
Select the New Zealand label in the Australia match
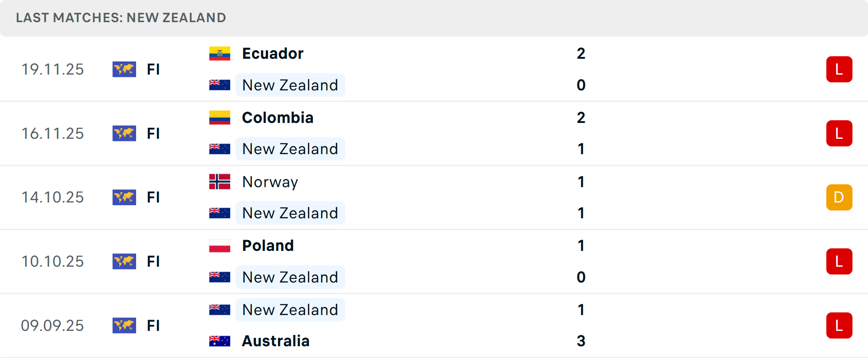click(x=290, y=310)
